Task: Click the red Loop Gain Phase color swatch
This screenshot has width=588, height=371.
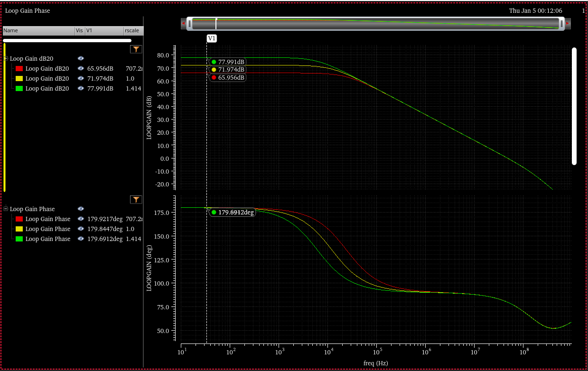Action: click(x=19, y=219)
